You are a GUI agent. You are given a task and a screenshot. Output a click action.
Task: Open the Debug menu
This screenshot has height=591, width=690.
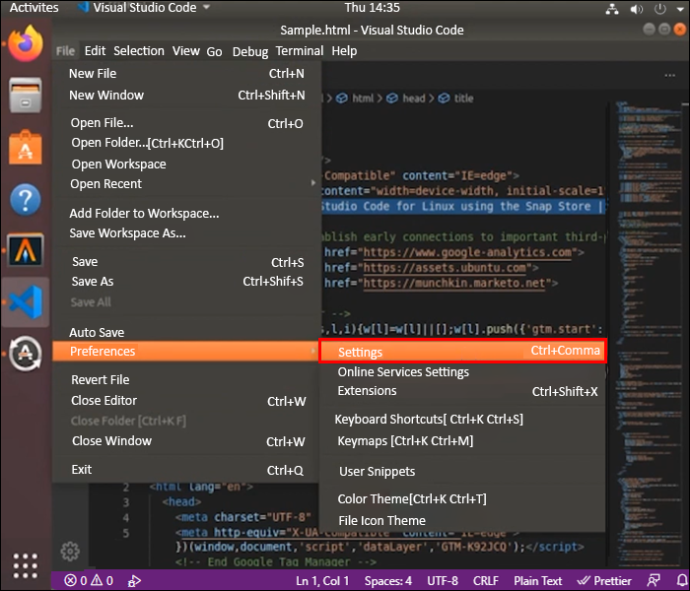pos(250,52)
